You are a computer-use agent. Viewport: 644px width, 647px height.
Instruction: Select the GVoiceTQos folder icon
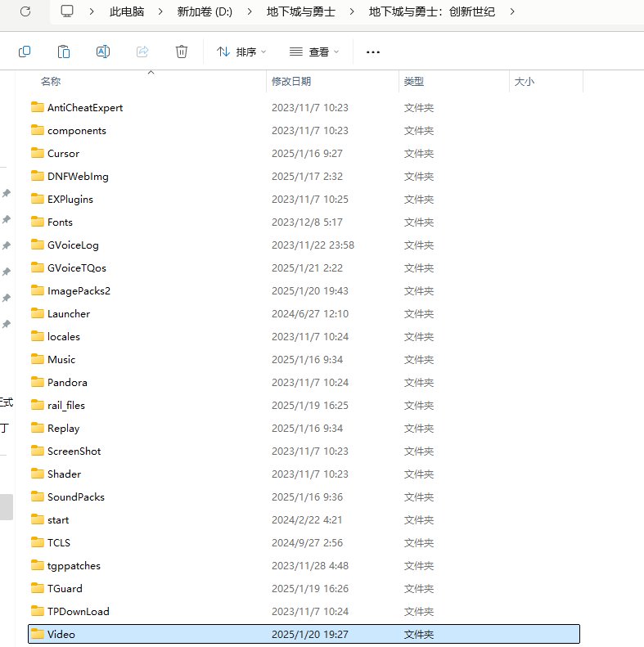pos(38,267)
